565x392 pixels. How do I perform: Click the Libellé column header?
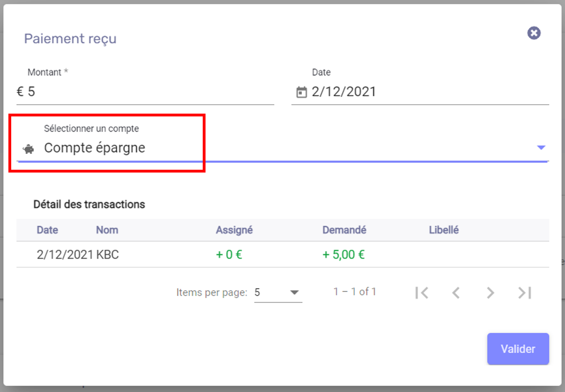pyautogui.click(x=444, y=230)
